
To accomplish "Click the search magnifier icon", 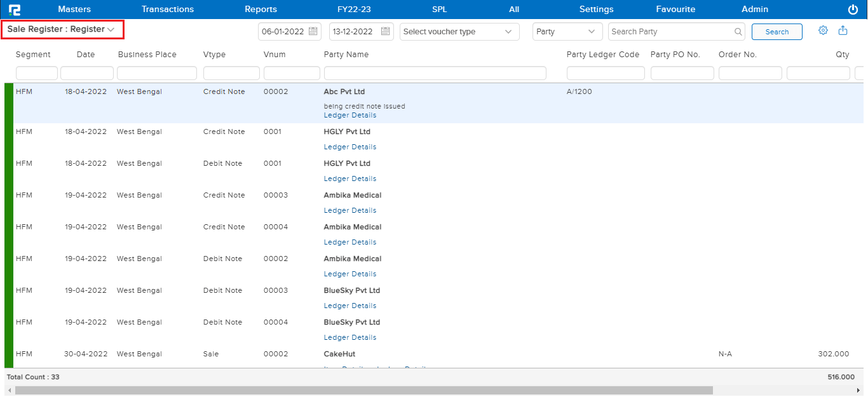I will point(738,32).
